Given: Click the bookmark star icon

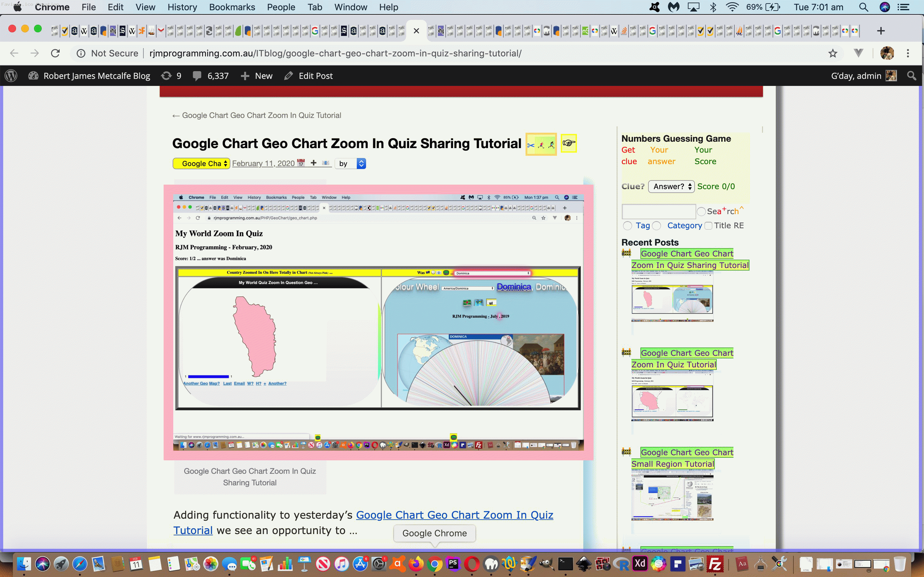Looking at the screenshot, I should (x=833, y=54).
